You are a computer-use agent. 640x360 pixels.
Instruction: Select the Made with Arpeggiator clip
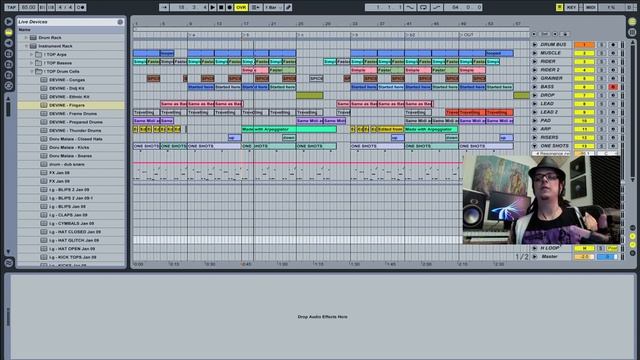click(289, 129)
